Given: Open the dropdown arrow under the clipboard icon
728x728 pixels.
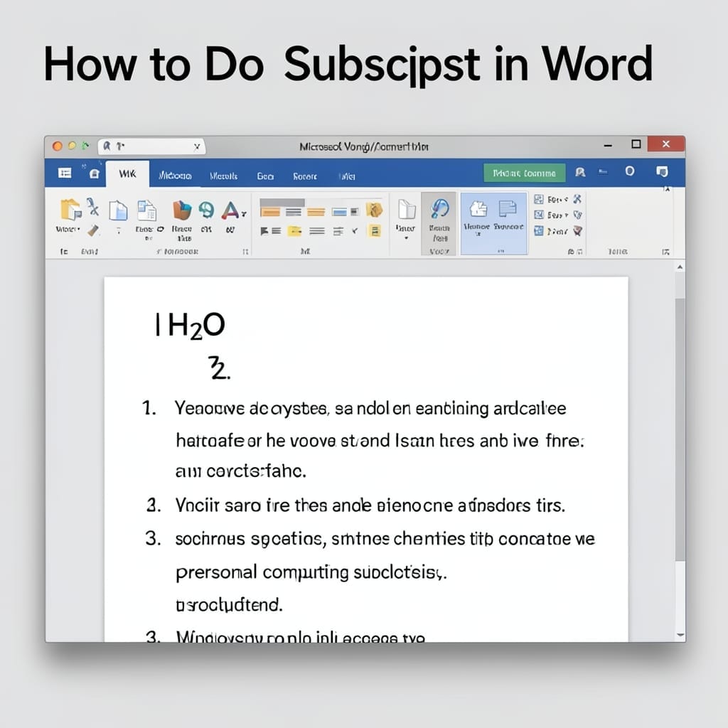Looking at the screenshot, I should (x=78, y=229).
